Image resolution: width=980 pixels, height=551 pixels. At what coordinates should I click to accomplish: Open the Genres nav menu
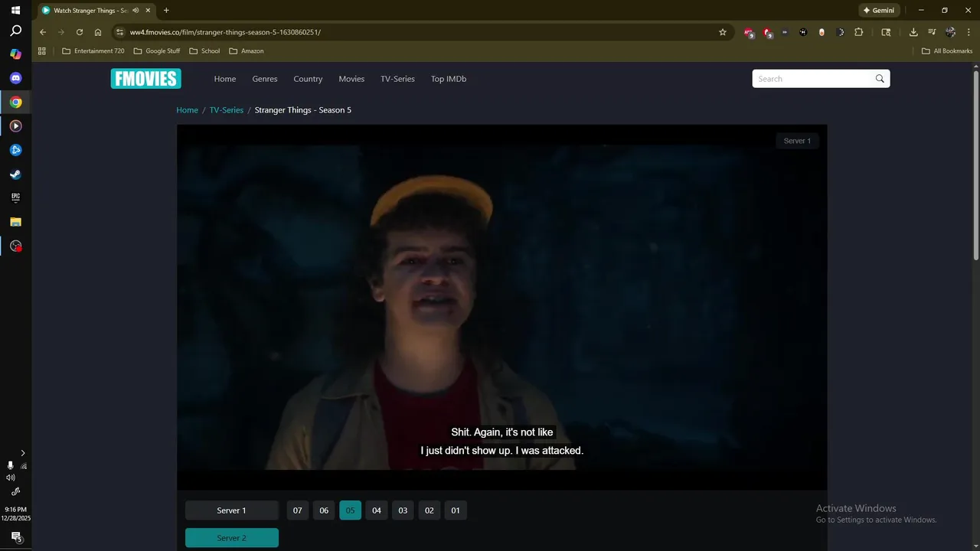(265, 79)
